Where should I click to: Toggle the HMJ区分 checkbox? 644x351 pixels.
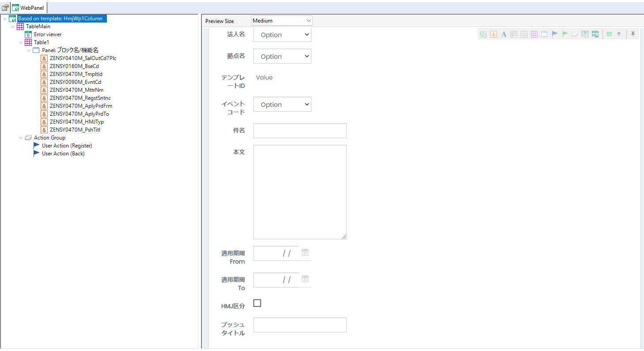pyautogui.click(x=257, y=303)
